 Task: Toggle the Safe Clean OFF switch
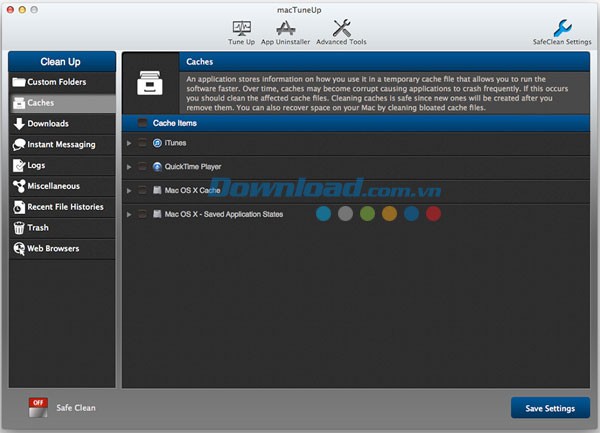pos(40,407)
